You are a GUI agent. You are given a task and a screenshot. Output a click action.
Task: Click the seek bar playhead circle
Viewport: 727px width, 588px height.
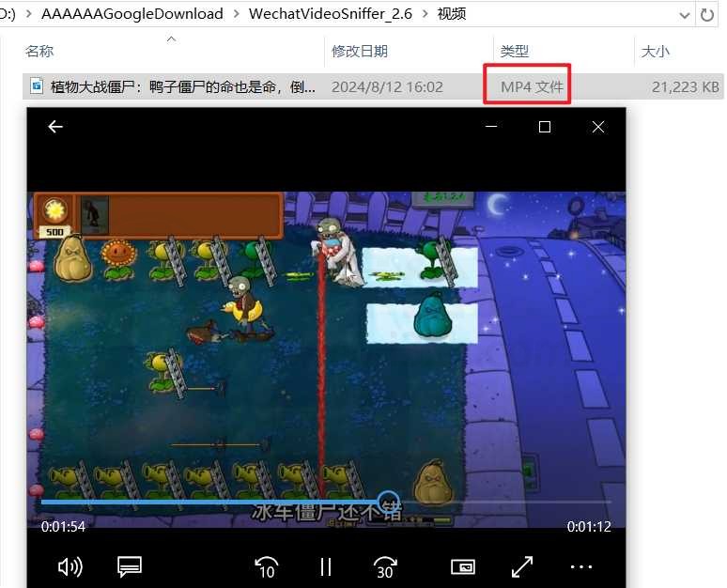(388, 502)
